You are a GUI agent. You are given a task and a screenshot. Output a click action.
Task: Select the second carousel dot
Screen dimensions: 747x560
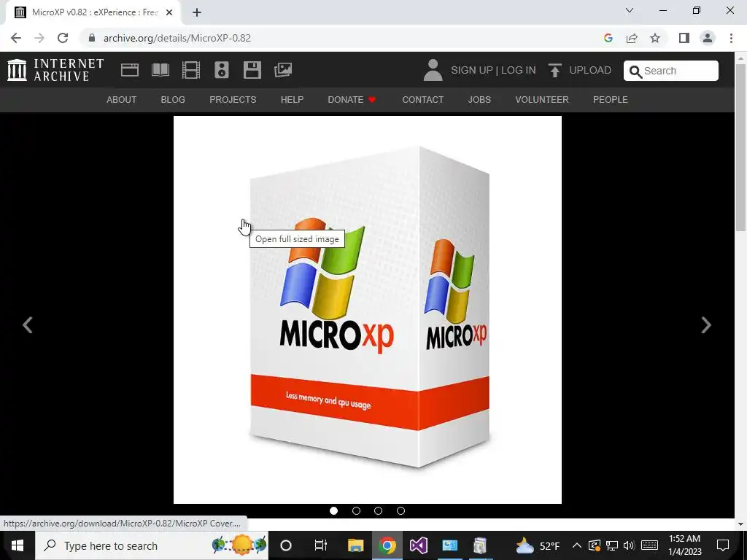pyautogui.click(x=356, y=510)
